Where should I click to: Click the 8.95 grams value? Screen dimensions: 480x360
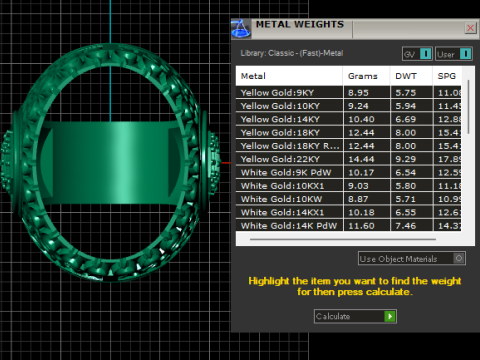coord(358,93)
